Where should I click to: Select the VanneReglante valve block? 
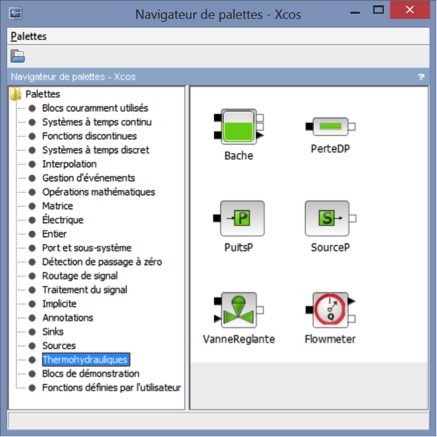(x=239, y=310)
